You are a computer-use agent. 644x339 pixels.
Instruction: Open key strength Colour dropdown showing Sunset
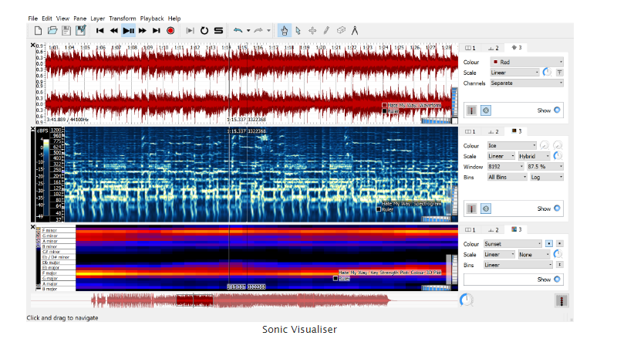coord(513,244)
